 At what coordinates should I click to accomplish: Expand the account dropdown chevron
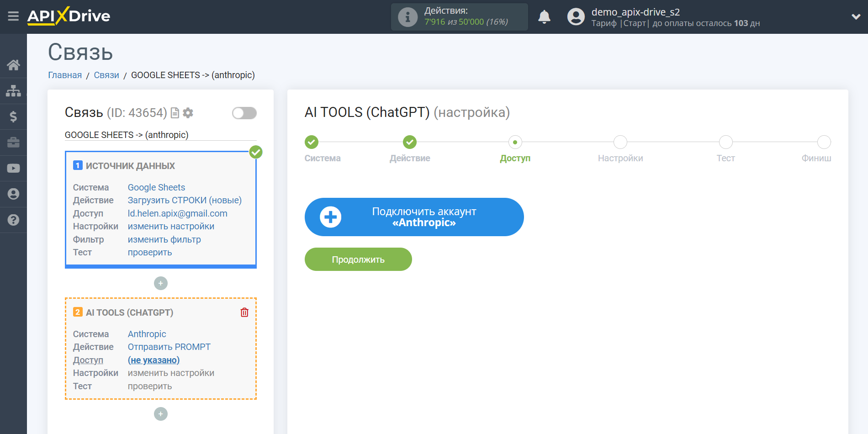(x=856, y=17)
